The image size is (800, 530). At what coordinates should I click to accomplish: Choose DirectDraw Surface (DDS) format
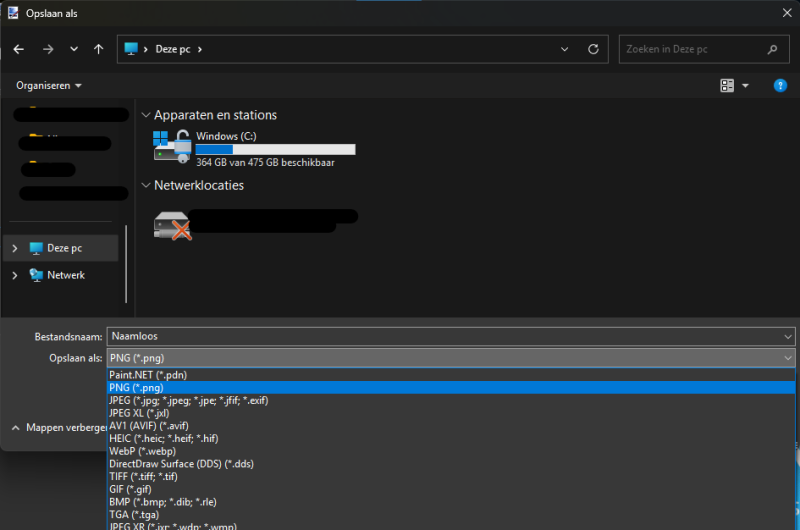[x=451, y=464]
